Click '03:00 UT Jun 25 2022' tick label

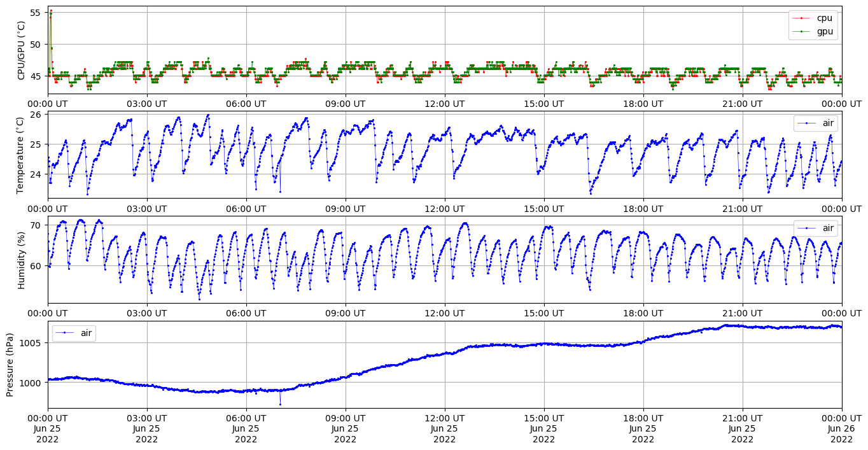147,428
